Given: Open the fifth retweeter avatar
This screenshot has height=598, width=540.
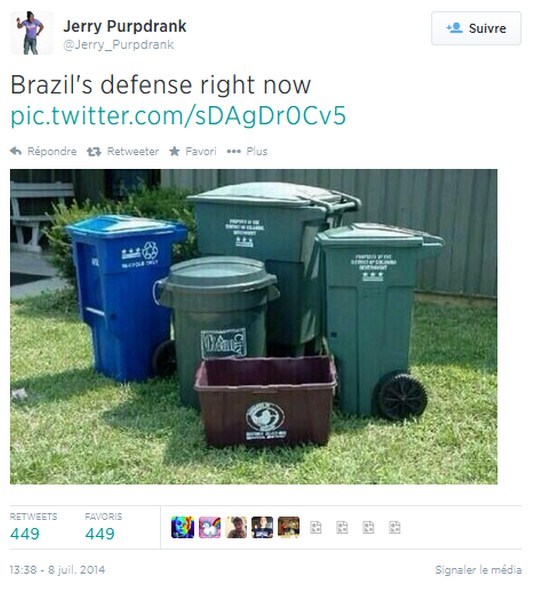Looking at the screenshot, I should point(289,527).
